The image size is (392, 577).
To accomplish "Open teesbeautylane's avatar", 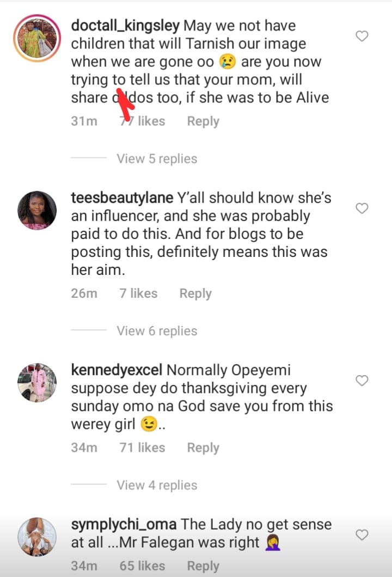I will click(x=37, y=210).
